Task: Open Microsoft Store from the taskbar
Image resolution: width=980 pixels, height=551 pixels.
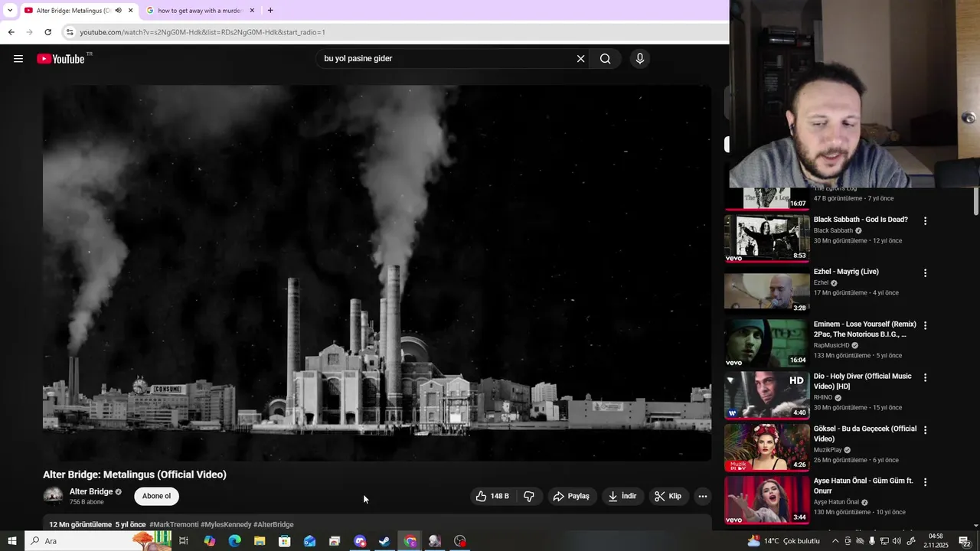Action: [285, 541]
